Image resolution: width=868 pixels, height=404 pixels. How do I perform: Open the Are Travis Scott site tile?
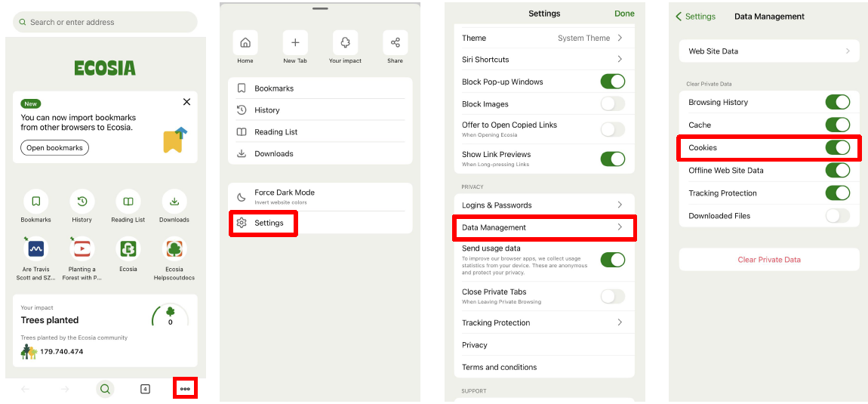point(36,249)
